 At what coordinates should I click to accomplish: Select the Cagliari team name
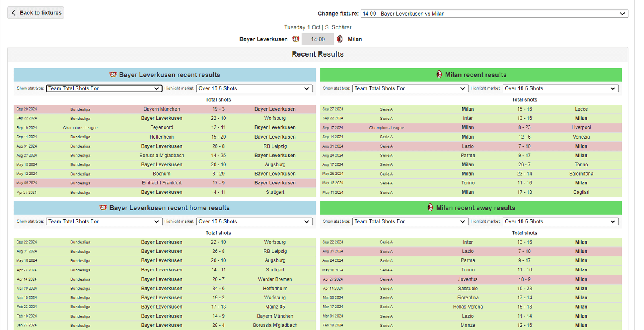[581, 192]
